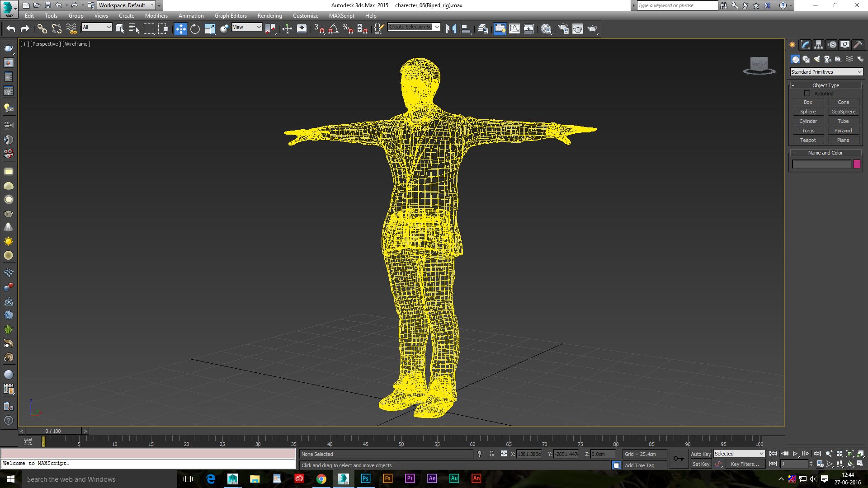The image size is (868, 488).
Task: Click the render teapot icon
Action: pyautogui.click(x=592, y=29)
